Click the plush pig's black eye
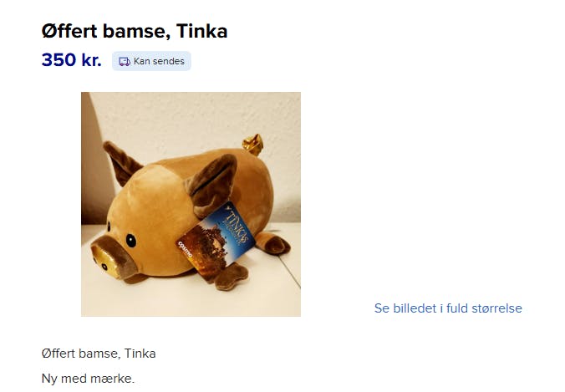 (x=130, y=241)
